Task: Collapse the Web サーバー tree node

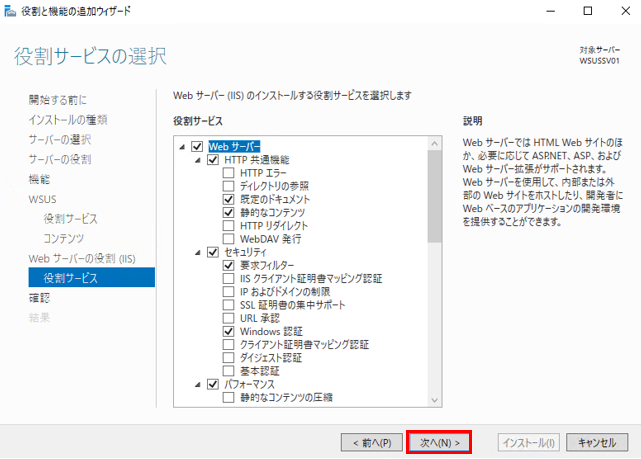Action: point(182,147)
